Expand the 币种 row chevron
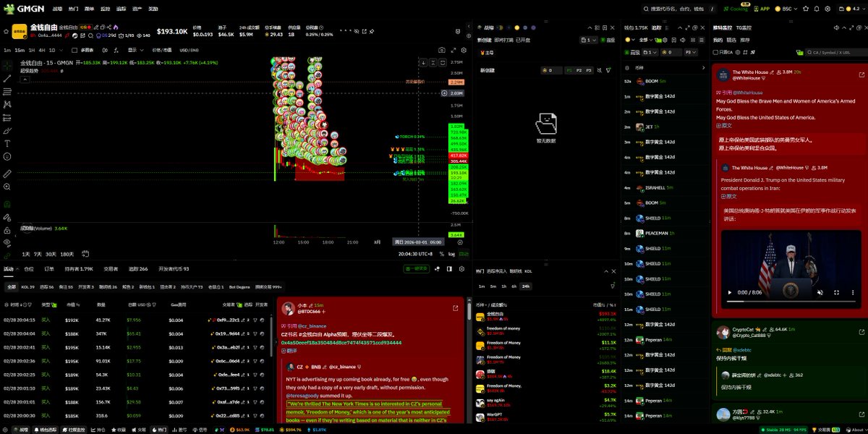 point(705,67)
